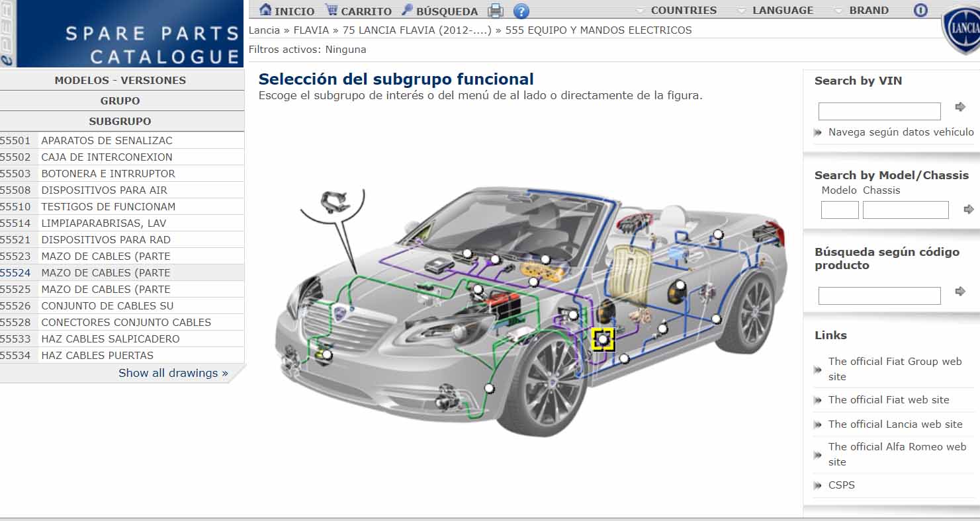980x521 pixels.
Task: Click the power info icon near BRAND
Action: click(920, 10)
